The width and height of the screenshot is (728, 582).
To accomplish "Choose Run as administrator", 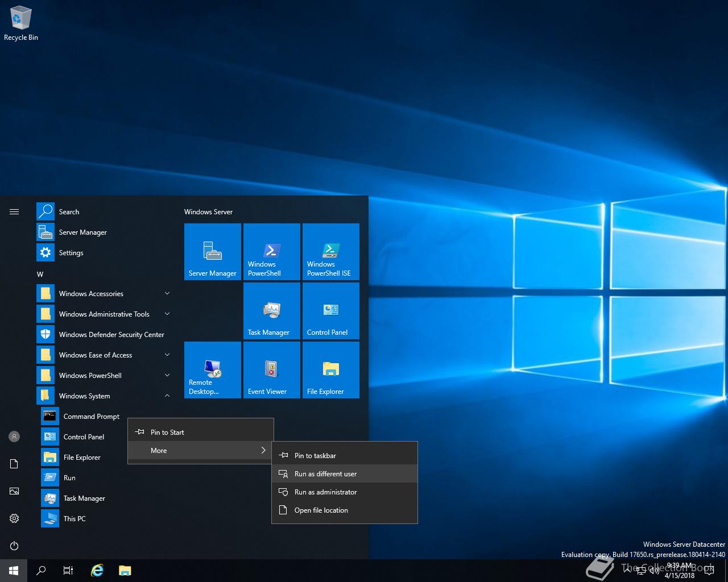I will pos(345,492).
